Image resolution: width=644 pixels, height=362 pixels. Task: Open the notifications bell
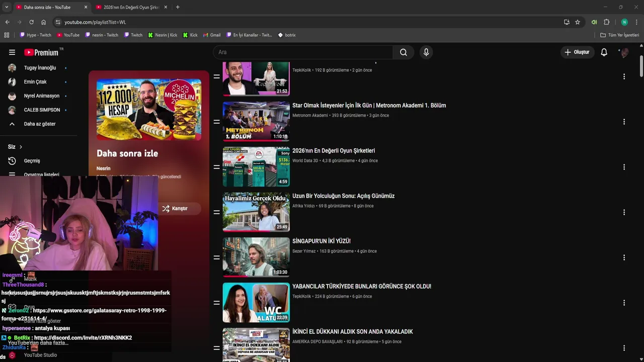pos(604,52)
